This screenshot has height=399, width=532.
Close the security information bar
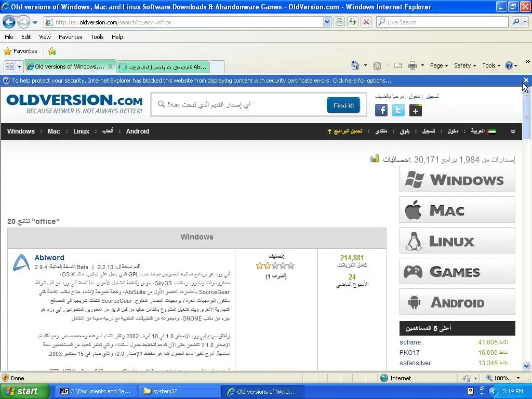click(x=526, y=80)
